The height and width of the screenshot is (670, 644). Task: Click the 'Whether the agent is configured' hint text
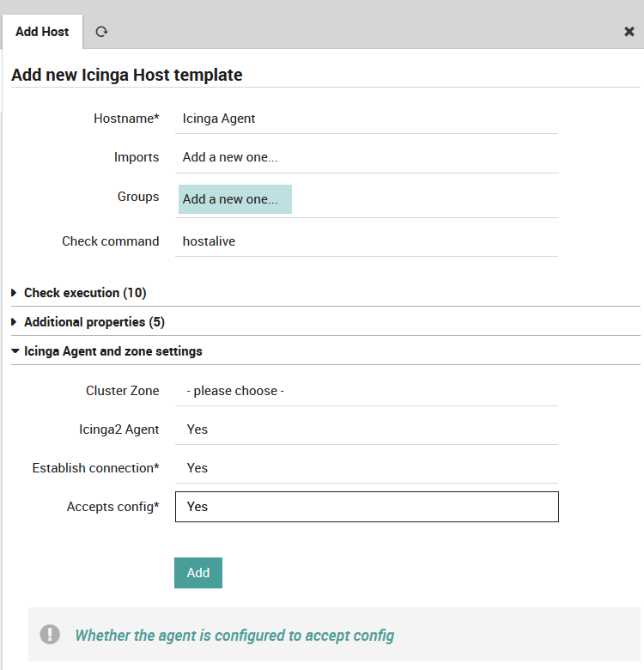(x=234, y=636)
